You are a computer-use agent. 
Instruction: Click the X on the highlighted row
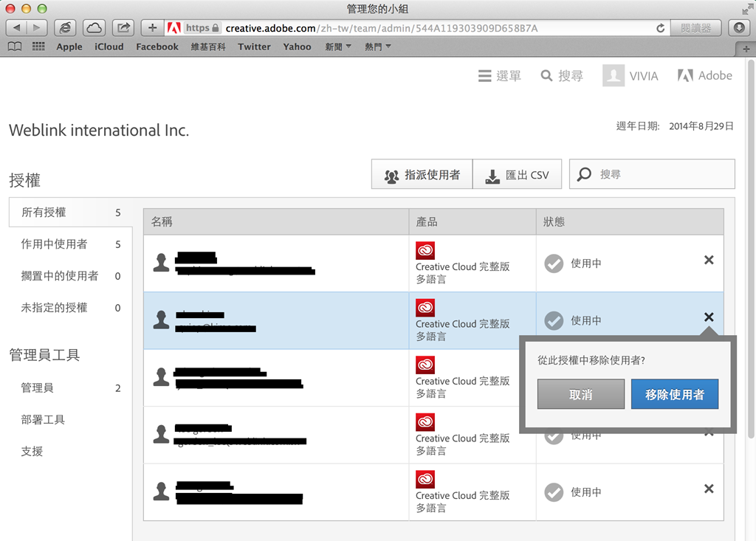click(709, 317)
